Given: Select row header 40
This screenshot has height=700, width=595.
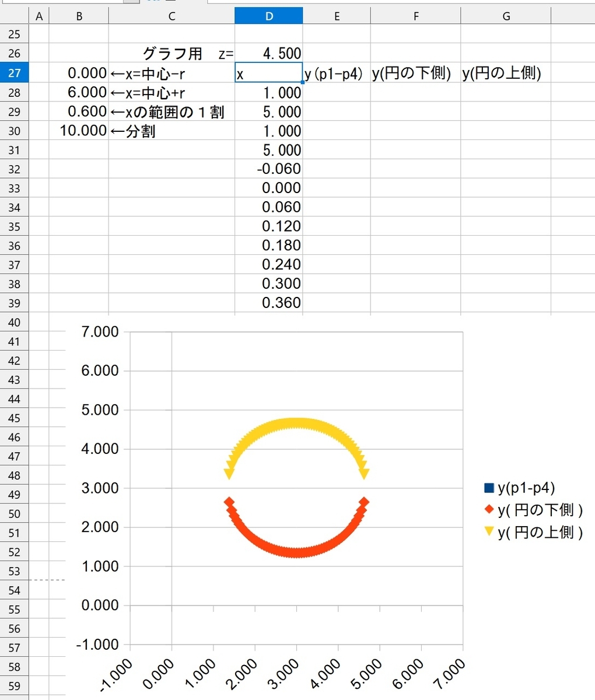Looking at the screenshot, I should [14, 323].
